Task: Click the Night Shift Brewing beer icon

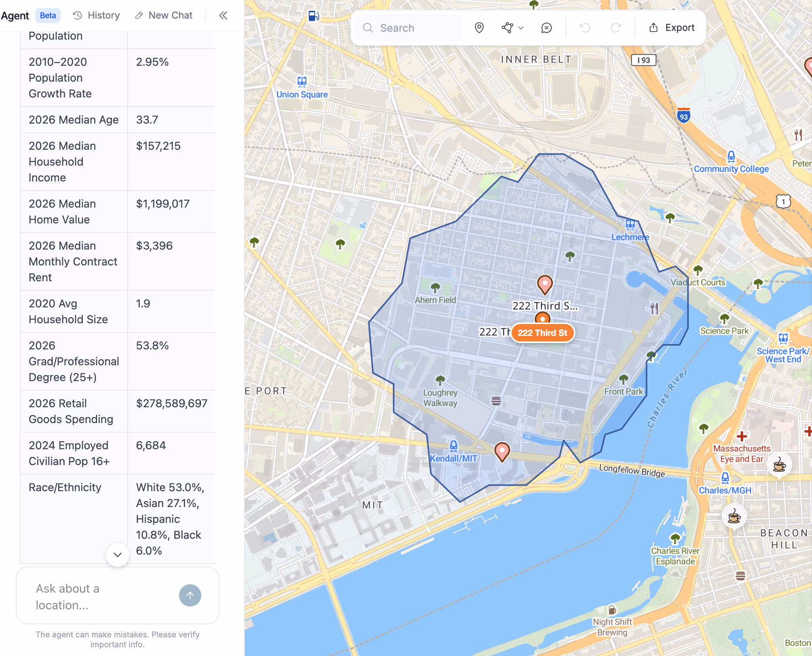Action: (x=612, y=610)
